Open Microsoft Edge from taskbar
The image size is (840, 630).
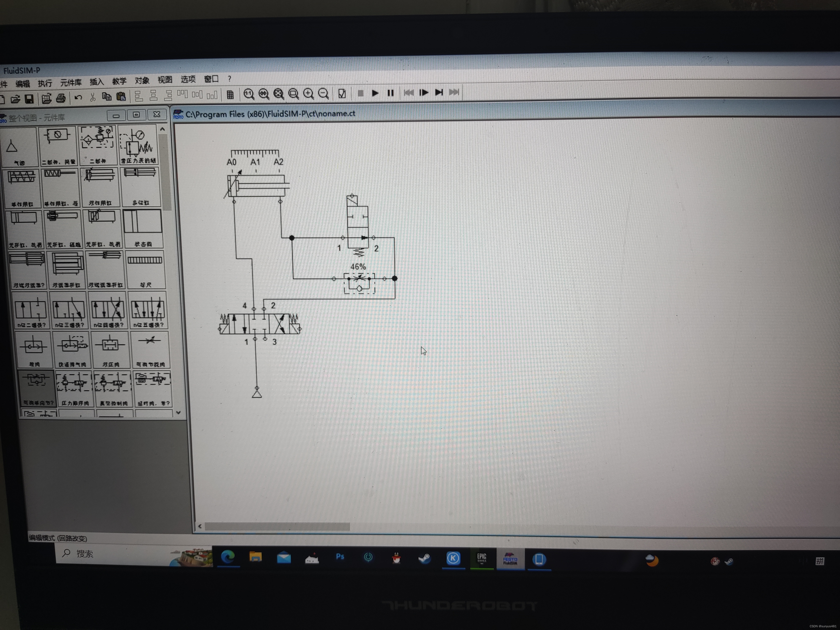[x=228, y=557]
